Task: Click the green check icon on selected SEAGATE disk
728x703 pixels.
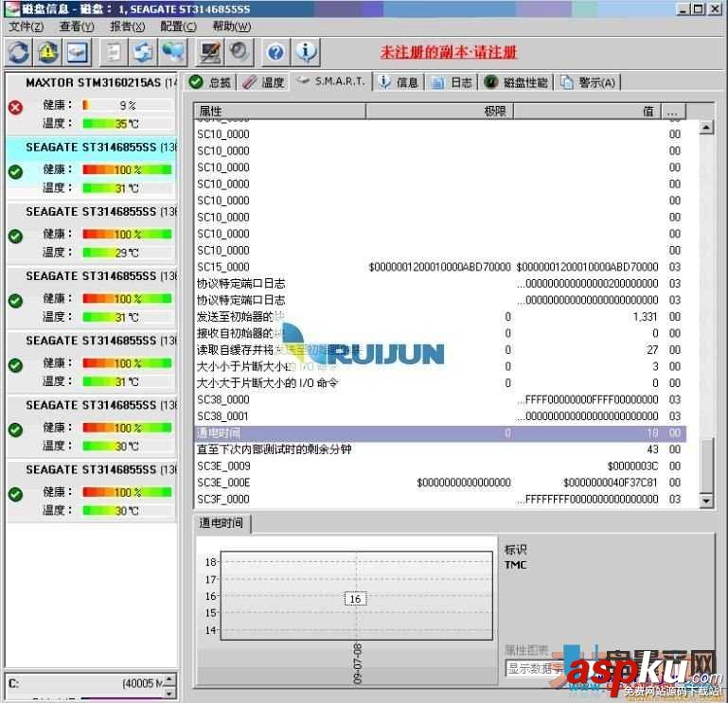Action: click(x=15, y=171)
